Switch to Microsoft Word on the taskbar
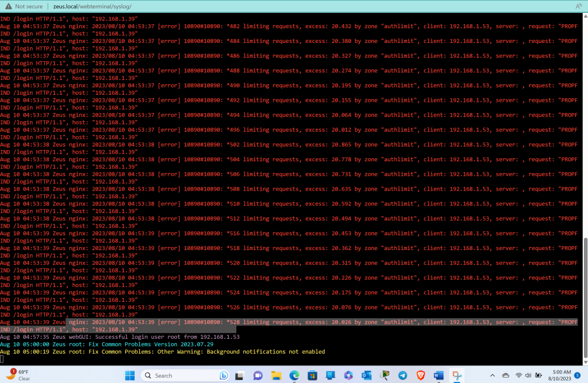Image resolution: width=588 pixels, height=383 pixels. [x=439, y=375]
